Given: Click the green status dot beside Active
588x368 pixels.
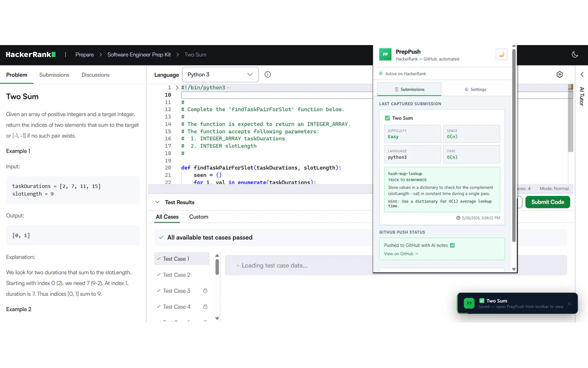Looking at the screenshot, I should [x=381, y=74].
